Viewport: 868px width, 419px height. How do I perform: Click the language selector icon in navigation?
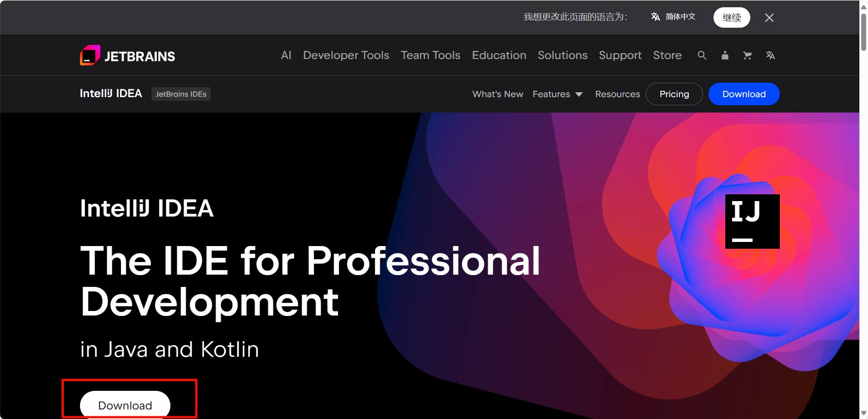click(770, 55)
